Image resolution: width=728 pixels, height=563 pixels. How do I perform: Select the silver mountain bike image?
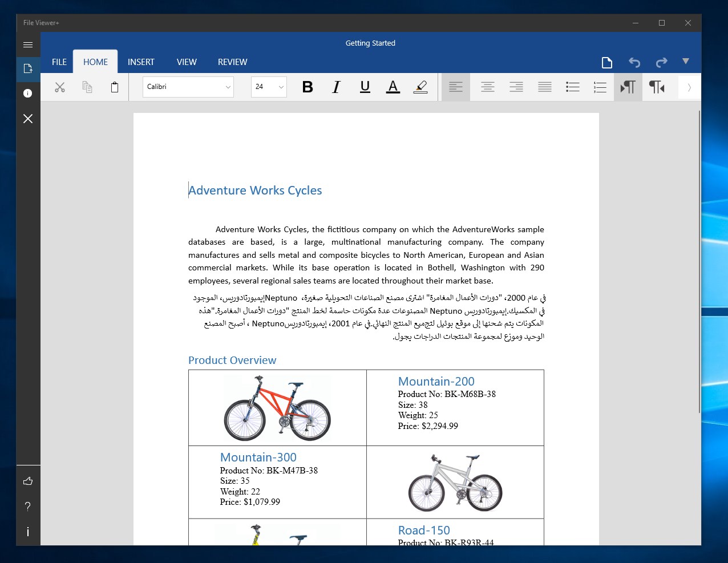click(x=455, y=483)
